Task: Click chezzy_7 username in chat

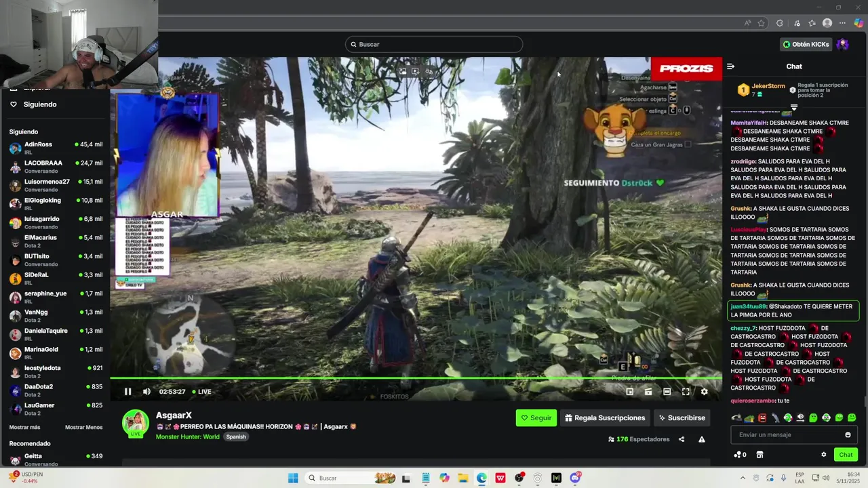Action: 743,328
